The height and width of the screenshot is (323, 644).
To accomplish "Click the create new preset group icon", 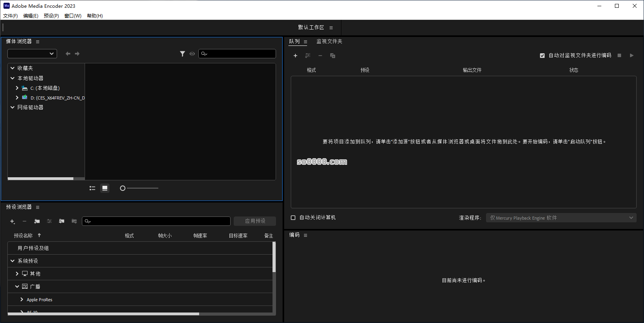I will 37,221.
